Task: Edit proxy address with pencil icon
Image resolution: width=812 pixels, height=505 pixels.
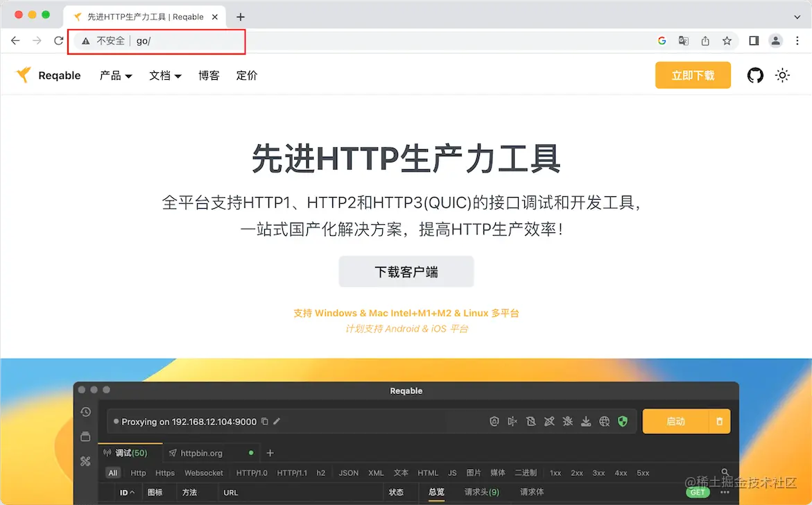Action: point(277,421)
